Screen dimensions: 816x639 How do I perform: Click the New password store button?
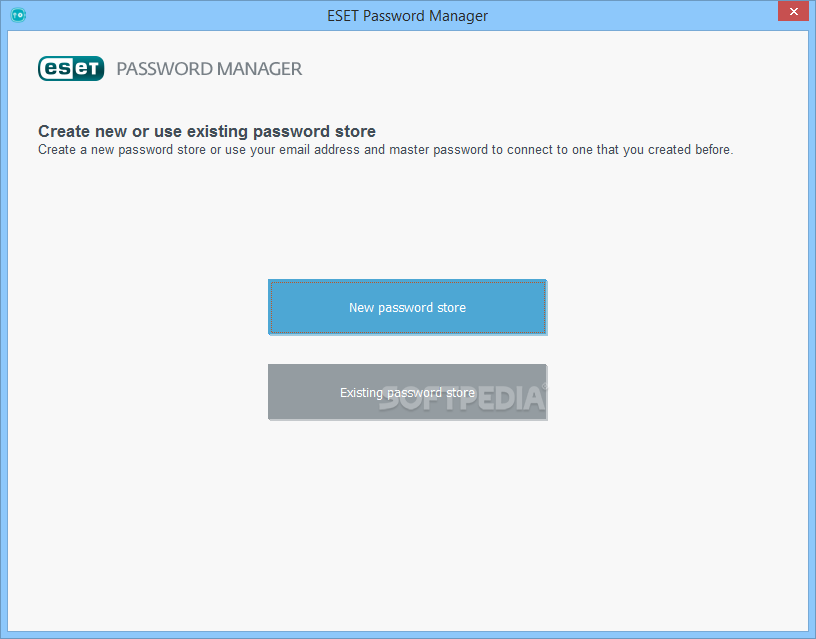point(407,307)
